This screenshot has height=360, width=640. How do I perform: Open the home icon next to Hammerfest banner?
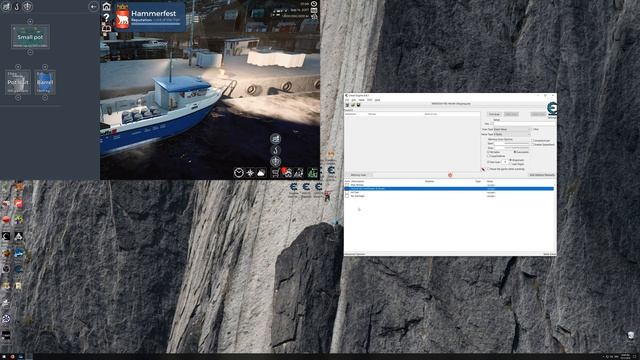tap(107, 6)
